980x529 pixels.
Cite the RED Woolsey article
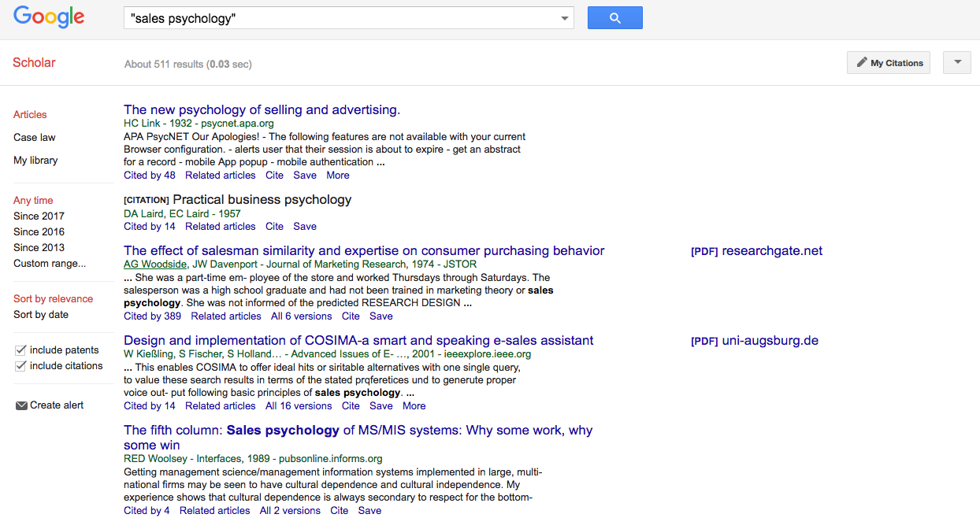click(x=340, y=511)
